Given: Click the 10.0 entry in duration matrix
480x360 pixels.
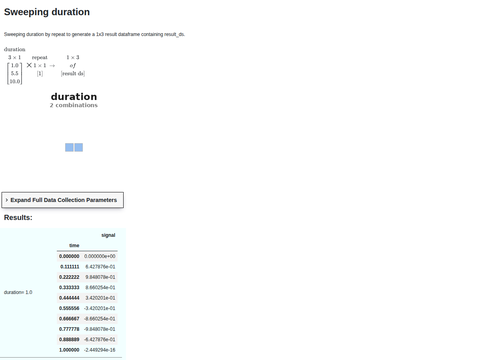Looking at the screenshot, I should pos(15,81).
